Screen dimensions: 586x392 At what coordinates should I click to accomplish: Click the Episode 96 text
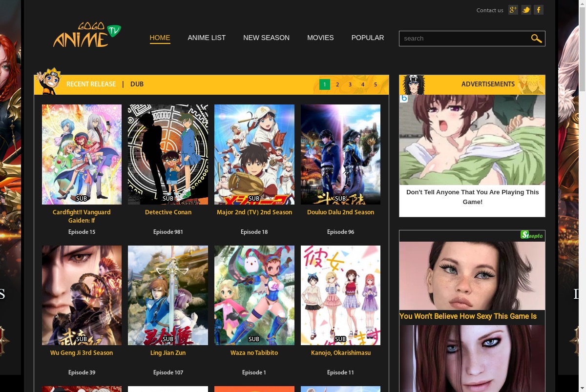click(x=340, y=232)
